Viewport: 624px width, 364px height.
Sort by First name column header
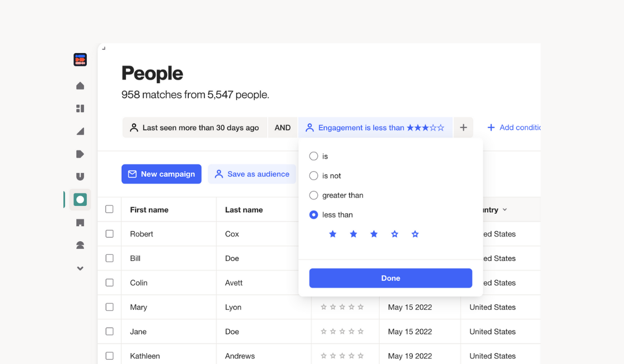(149, 210)
